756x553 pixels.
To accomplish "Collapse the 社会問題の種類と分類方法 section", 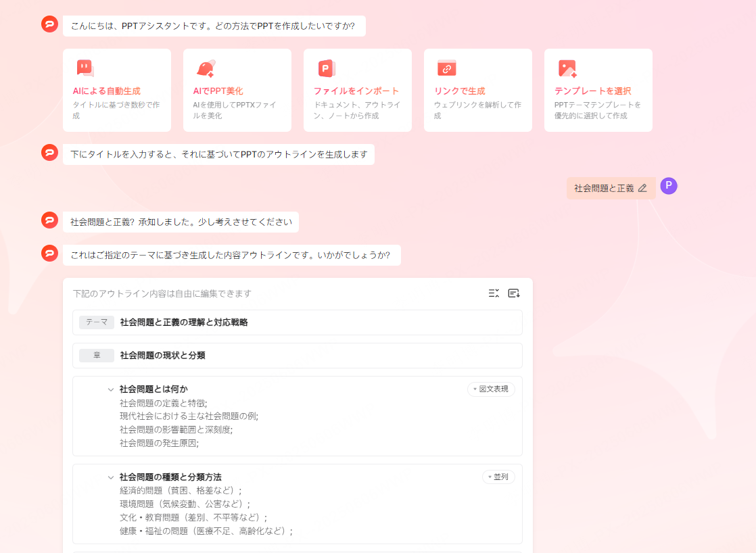I will 110,477.
